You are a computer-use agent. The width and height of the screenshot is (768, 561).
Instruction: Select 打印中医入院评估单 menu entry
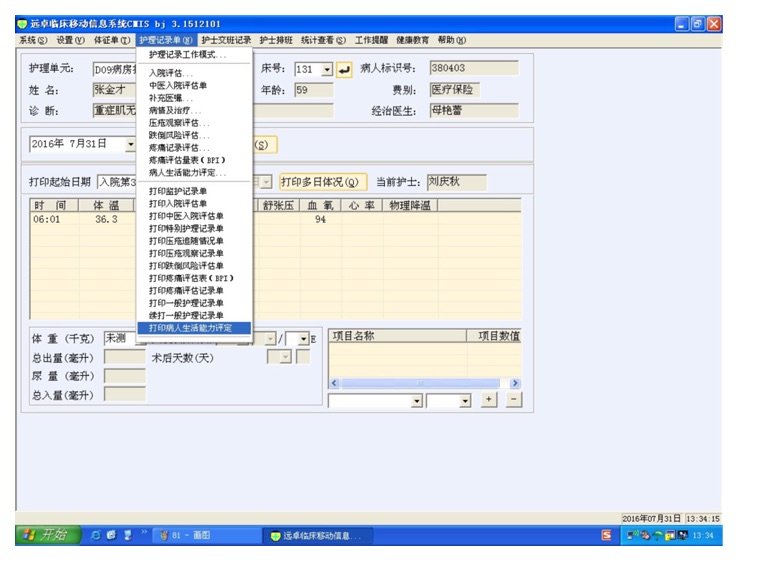pos(194,216)
